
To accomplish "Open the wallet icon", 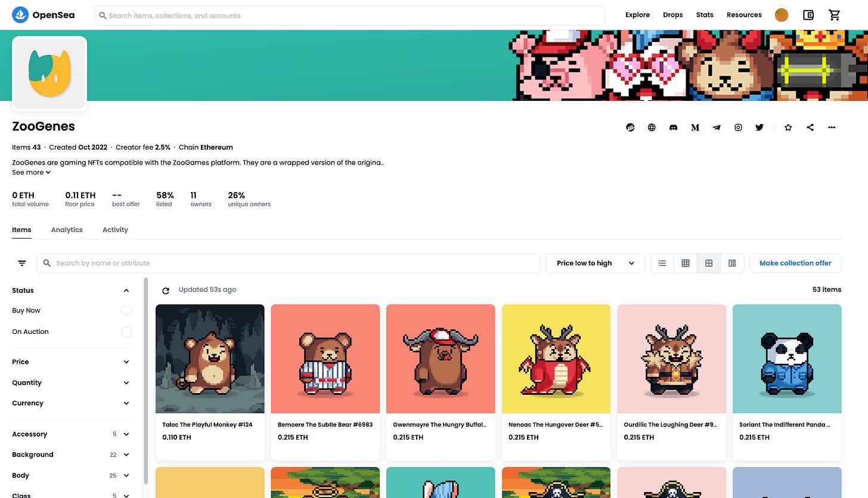I will click(808, 15).
